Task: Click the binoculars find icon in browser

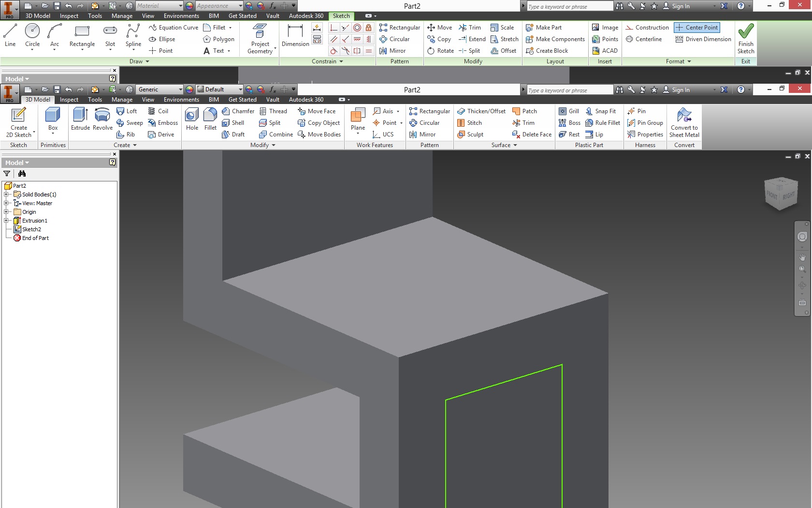Action: (22, 174)
